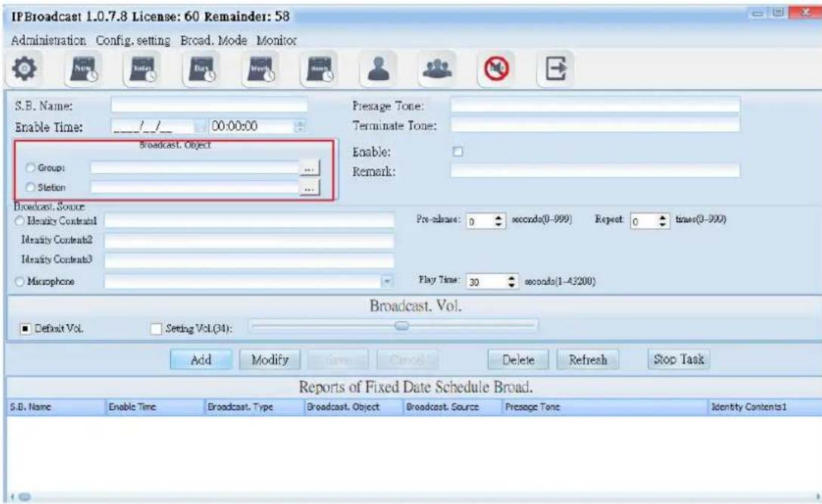Click the Delete button
This screenshot has width=822, height=504.
[x=518, y=360]
